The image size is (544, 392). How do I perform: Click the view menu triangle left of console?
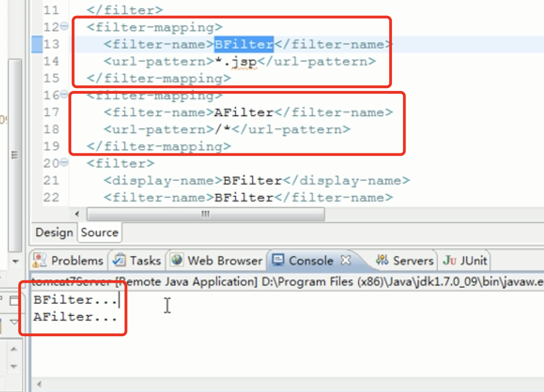pos(14,322)
